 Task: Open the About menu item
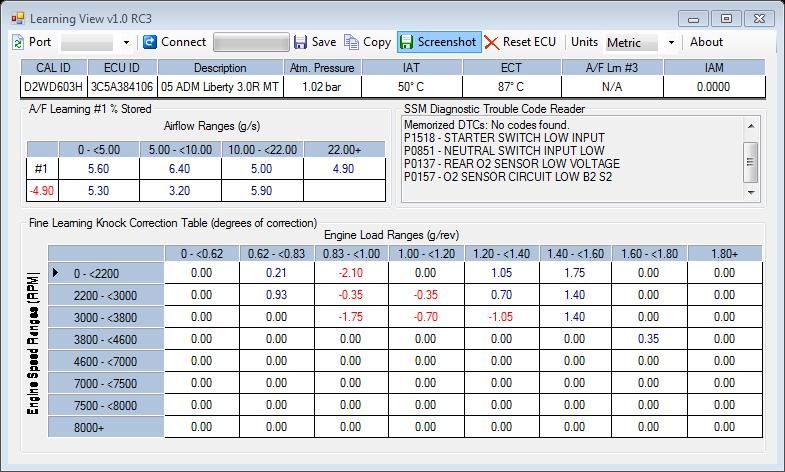click(x=706, y=42)
